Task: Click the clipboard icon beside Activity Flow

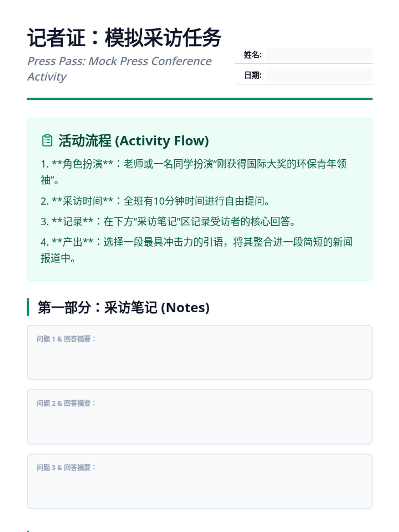Action: (x=47, y=141)
